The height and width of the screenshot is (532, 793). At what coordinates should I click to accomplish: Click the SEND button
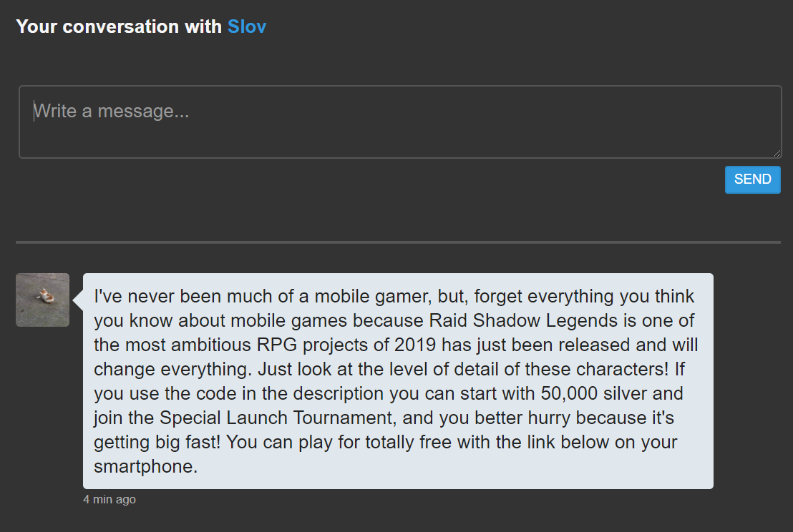(x=752, y=179)
